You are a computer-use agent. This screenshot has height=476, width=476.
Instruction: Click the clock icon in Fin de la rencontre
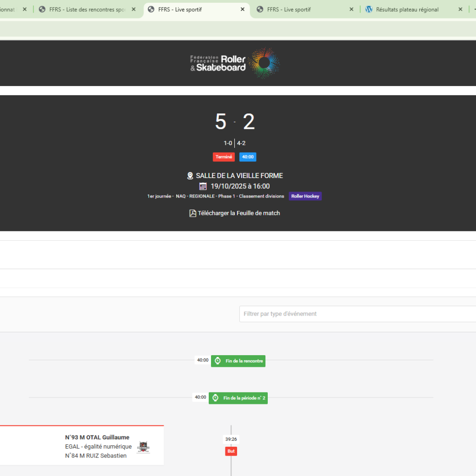point(218,361)
